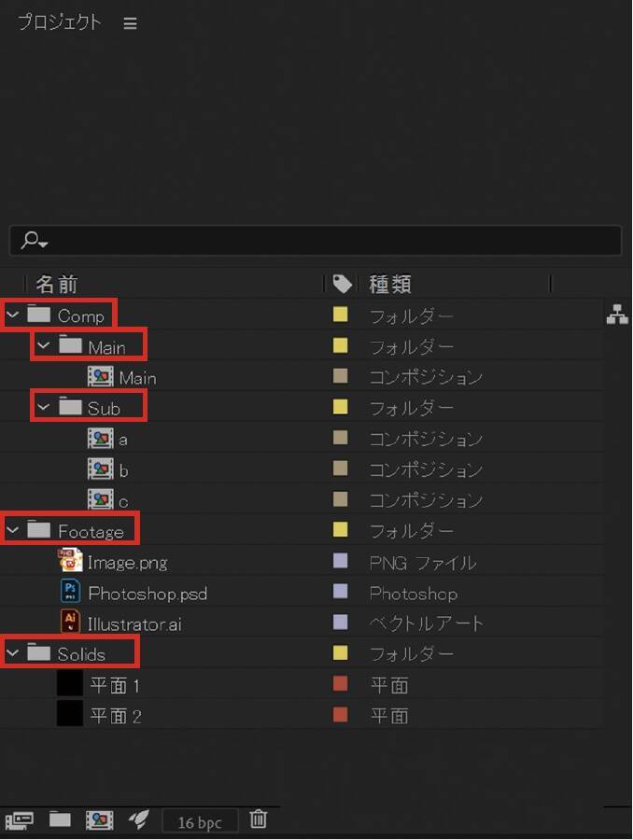Click the Photoshop type cell
633x840 pixels.
(414, 594)
